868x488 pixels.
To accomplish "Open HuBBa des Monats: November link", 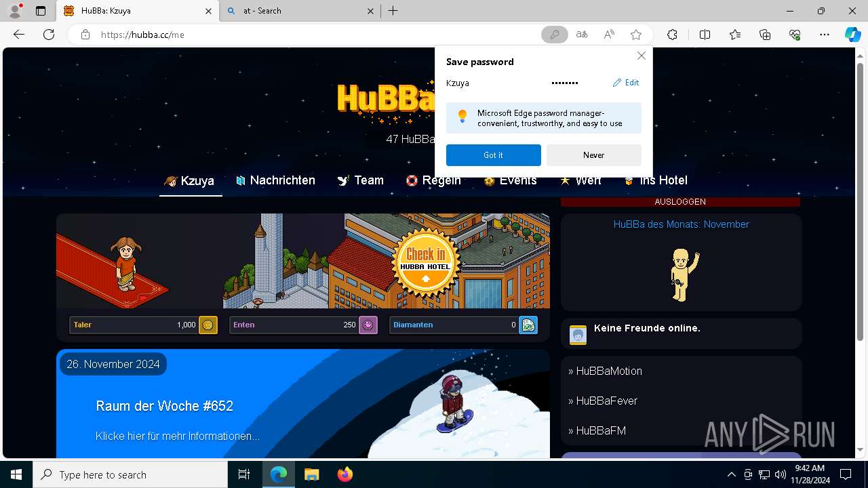I will click(682, 224).
